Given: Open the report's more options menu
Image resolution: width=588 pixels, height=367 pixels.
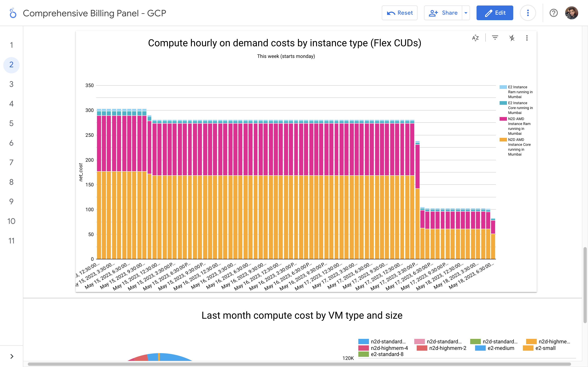Looking at the screenshot, I should coord(528,13).
